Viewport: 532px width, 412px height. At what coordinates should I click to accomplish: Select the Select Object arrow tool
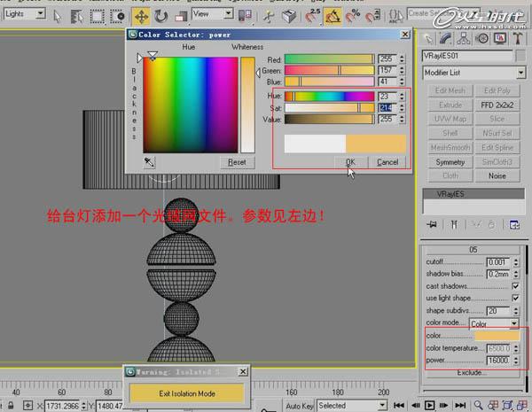coord(58,16)
